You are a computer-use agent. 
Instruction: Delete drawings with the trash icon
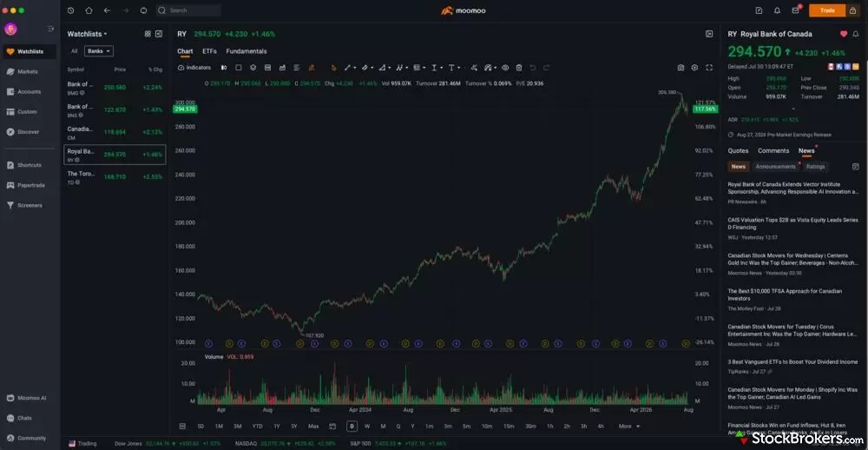[519, 68]
